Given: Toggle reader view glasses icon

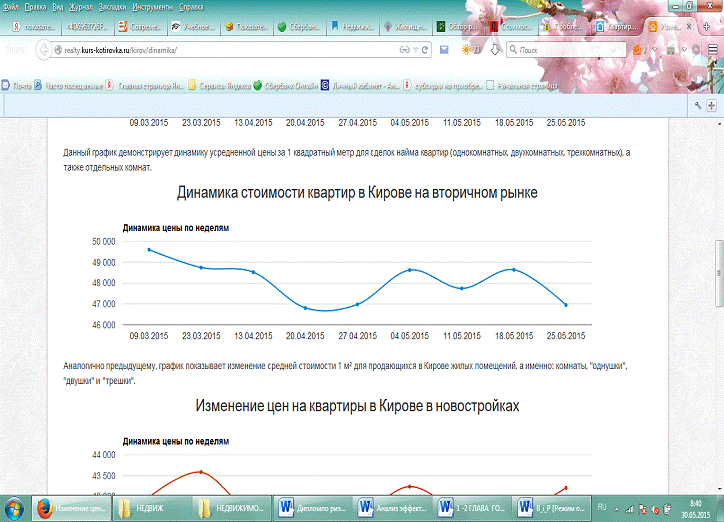Looking at the screenshot, I should click(404, 48).
